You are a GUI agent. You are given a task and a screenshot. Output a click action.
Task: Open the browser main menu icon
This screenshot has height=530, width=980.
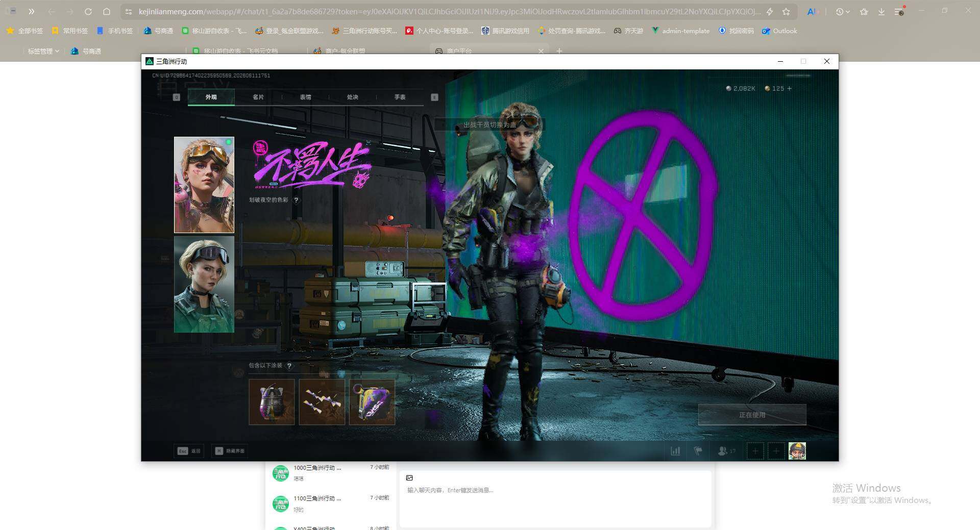tap(899, 11)
